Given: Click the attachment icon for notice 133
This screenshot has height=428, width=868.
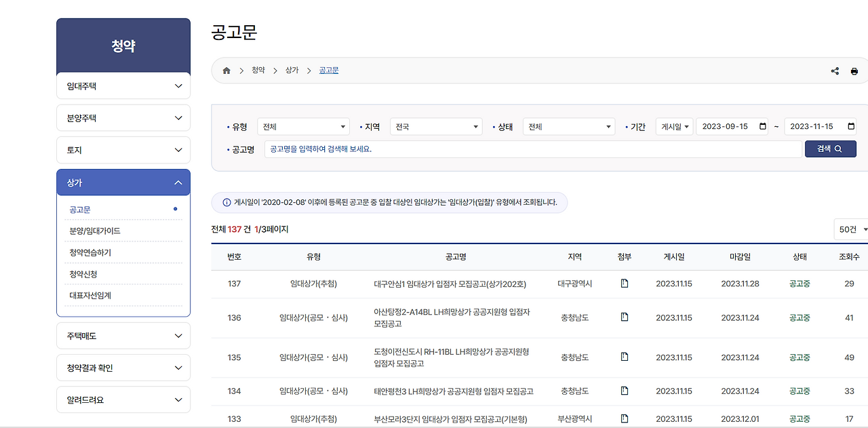Looking at the screenshot, I should coord(624,419).
